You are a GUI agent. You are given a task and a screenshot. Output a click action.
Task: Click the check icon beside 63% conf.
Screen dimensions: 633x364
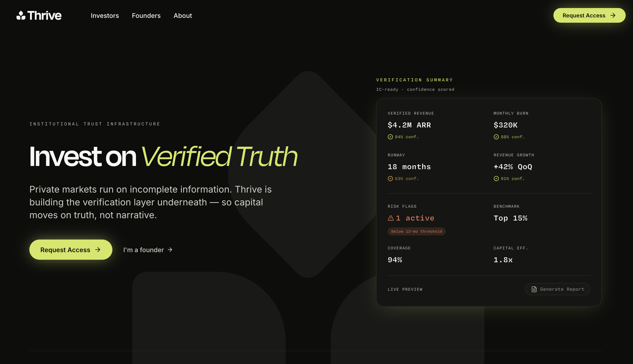point(390,179)
